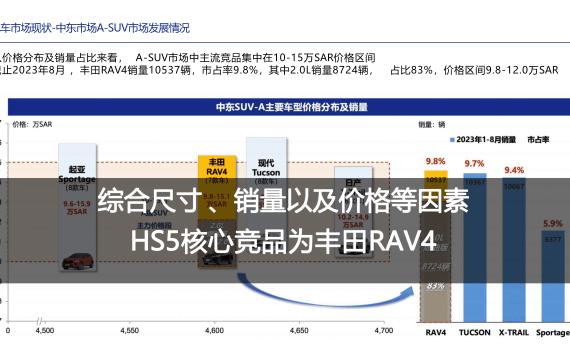Screen dimensions: 570x360
Task: Click the 9.8% market share label
Action: coord(435,161)
